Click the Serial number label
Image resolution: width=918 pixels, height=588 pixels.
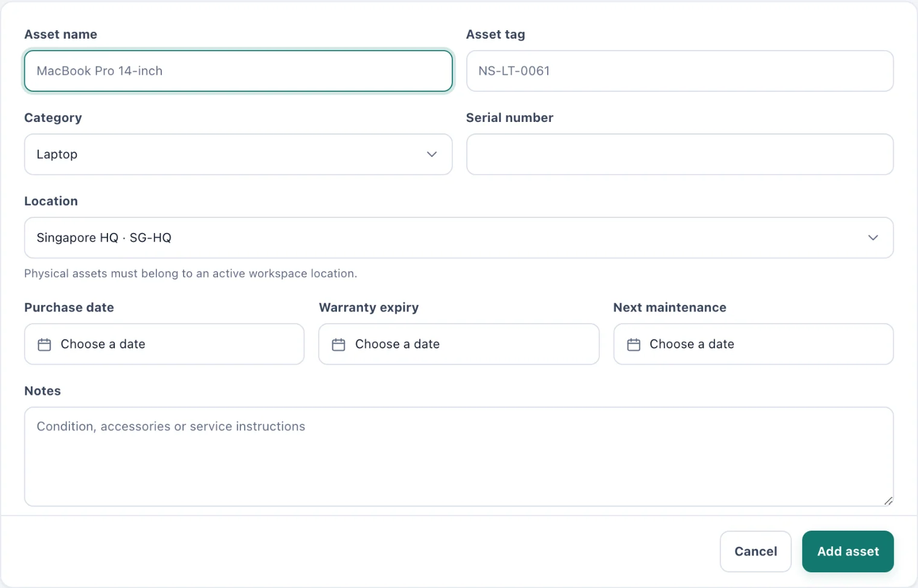(x=510, y=118)
